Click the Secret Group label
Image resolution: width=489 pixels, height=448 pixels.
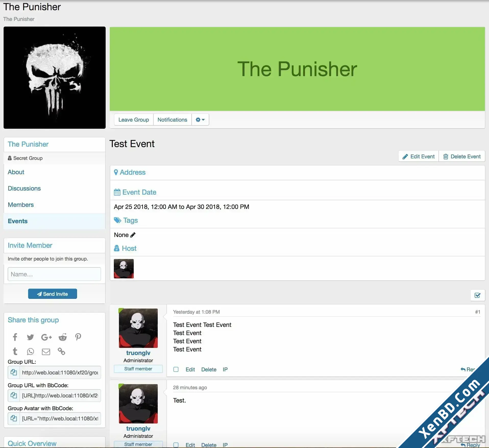(25, 158)
